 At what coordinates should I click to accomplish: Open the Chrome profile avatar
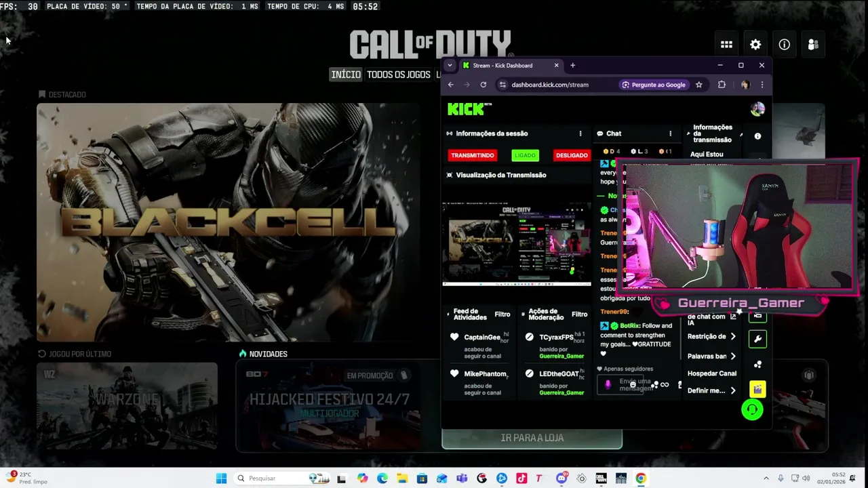tap(745, 85)
